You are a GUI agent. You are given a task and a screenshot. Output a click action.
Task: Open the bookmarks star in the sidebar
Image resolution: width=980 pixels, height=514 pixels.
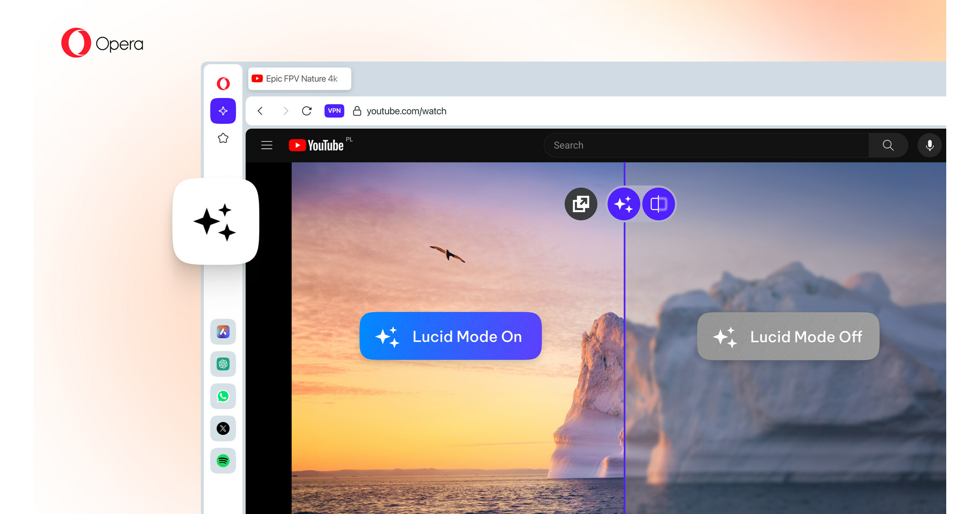pyautogui.click(x=223, y=138)
